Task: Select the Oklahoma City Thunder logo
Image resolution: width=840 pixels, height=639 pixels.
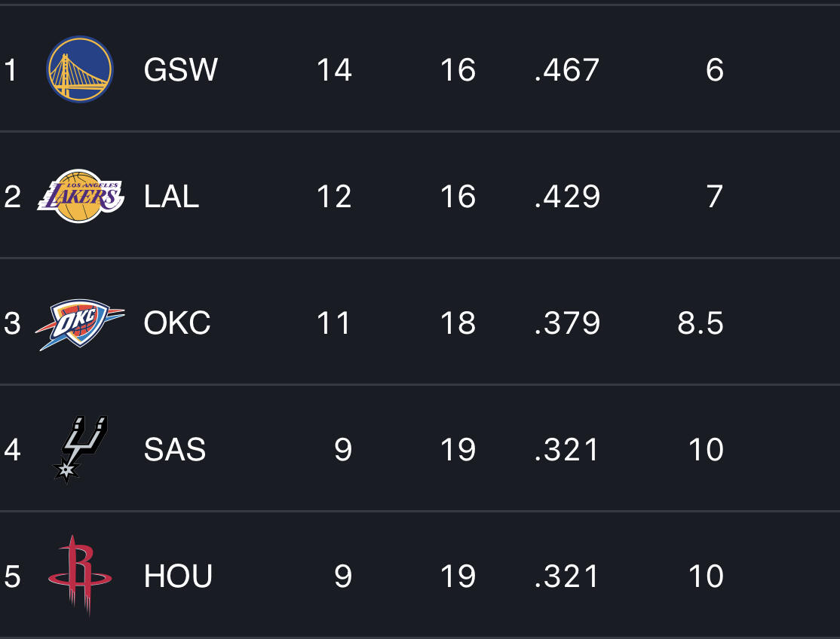Action: [x=80, y=324]
